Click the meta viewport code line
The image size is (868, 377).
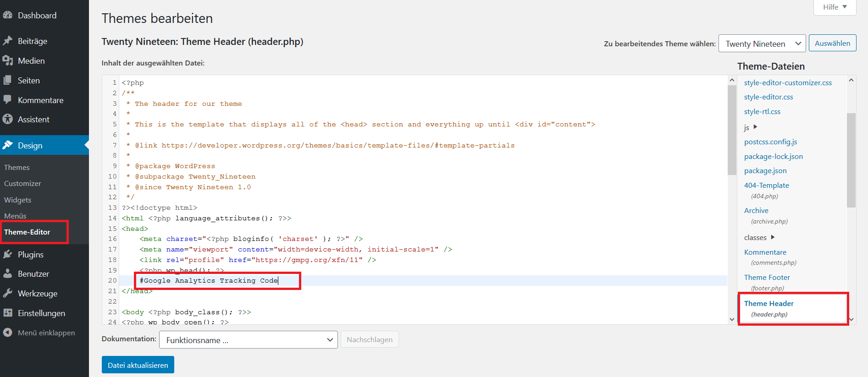[296, 249]
